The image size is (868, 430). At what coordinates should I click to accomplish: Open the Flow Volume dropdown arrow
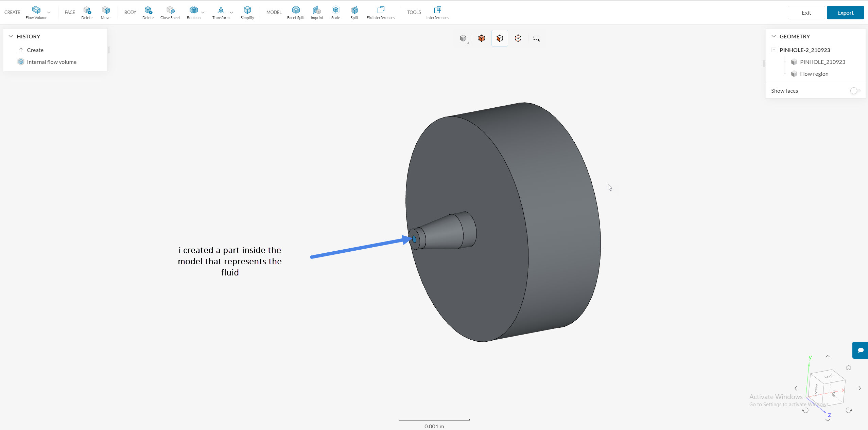[49, 13]
